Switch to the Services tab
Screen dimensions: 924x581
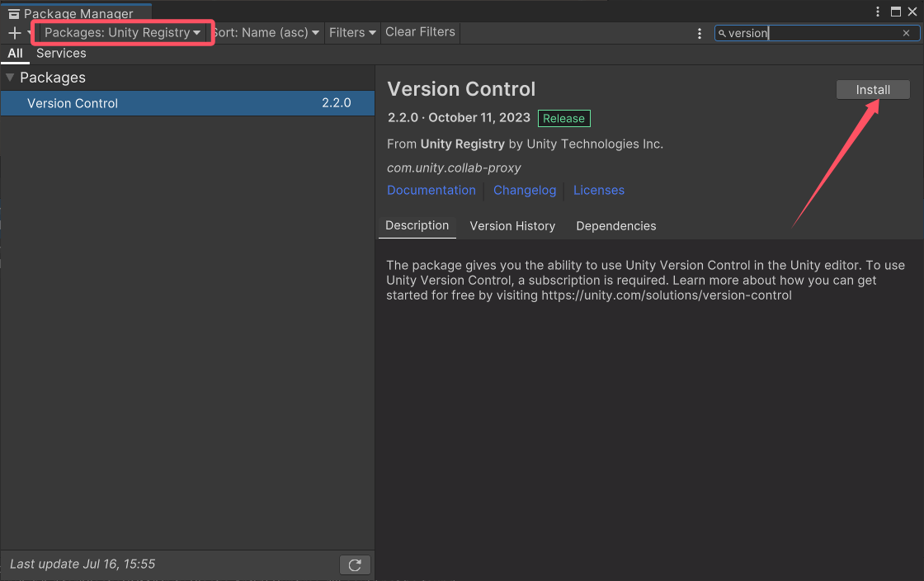[61, 53]
